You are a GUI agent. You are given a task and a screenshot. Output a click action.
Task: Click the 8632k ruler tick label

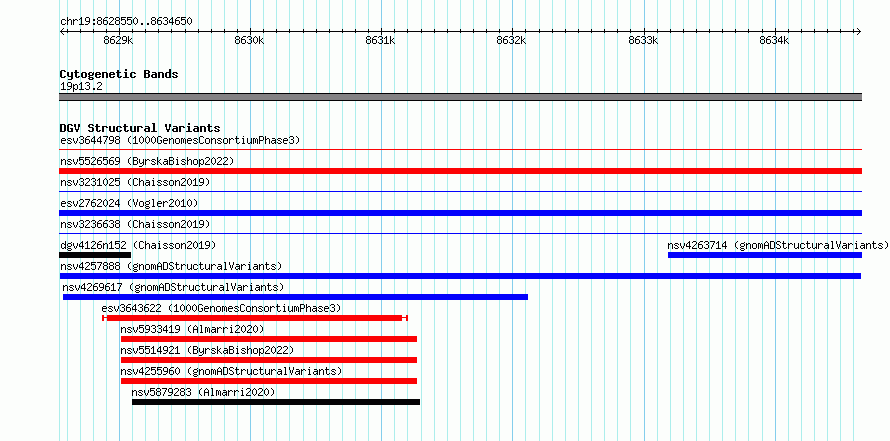(x=511, y=41)
